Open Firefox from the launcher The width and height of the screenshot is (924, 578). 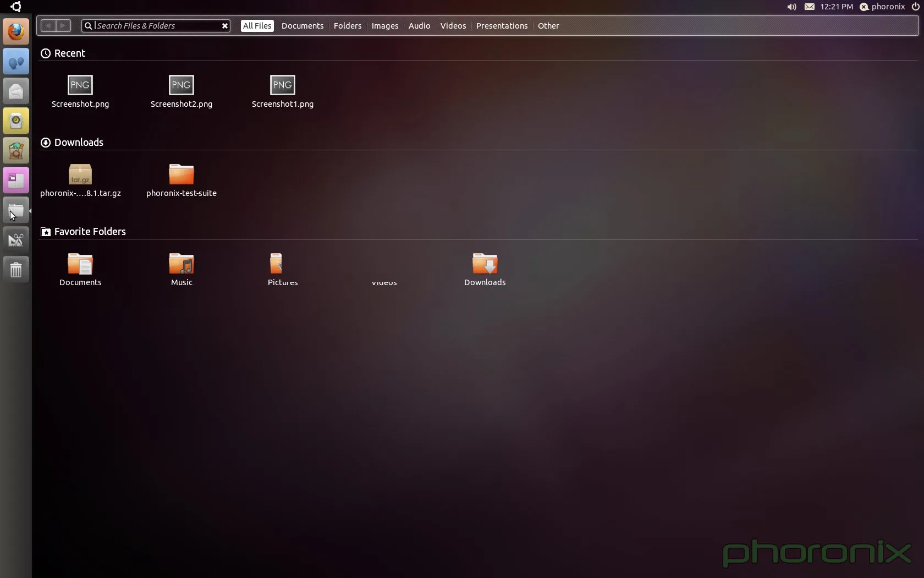click(16, 32)
